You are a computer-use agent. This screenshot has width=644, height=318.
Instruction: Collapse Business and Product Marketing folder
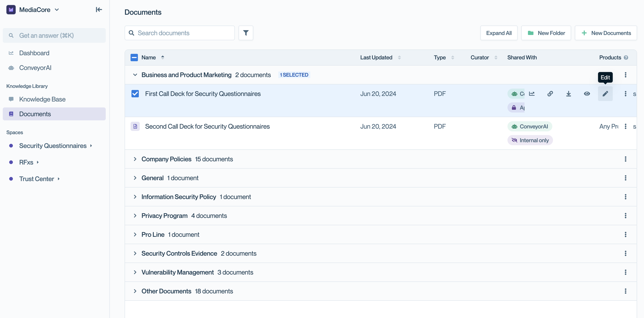135,75
